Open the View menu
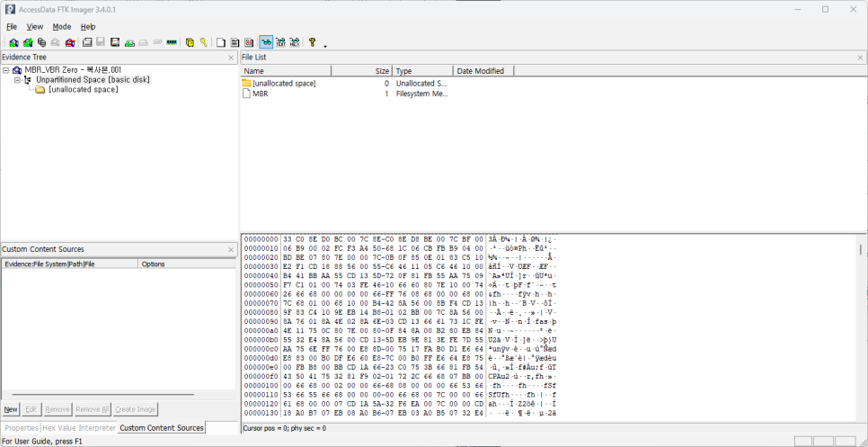Viewport: 868px width, 447px height. pos(35,27)
